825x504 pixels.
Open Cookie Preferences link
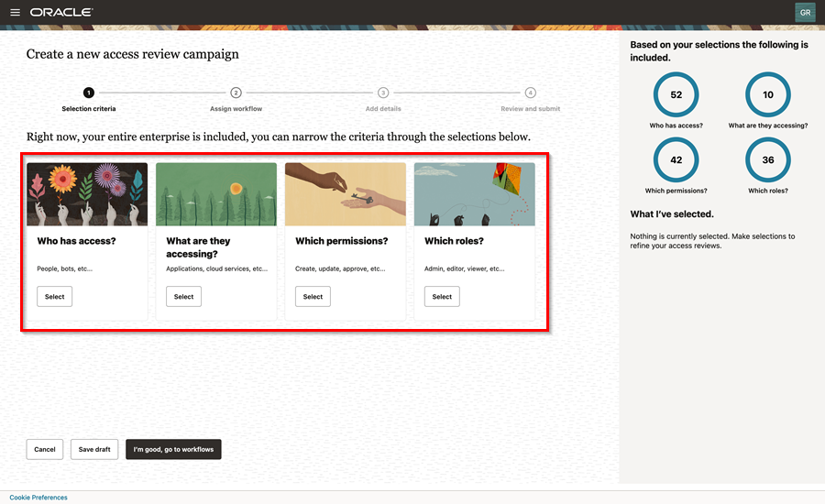(38, 498)
